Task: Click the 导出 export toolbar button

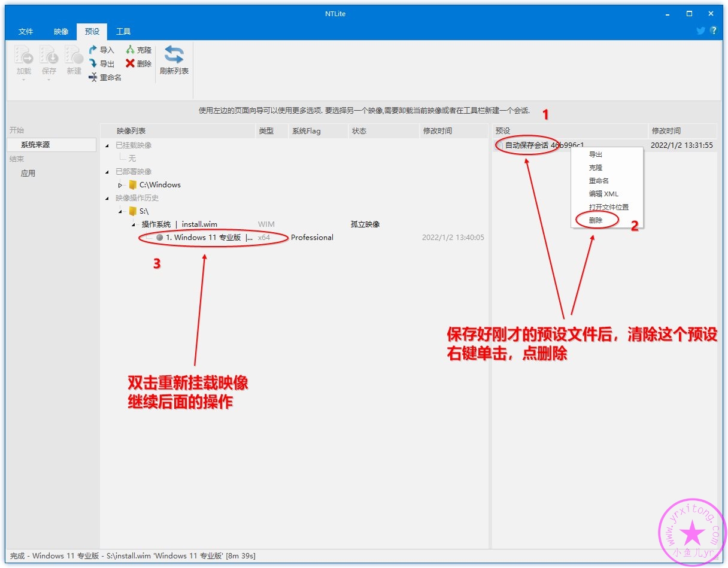Action: point(101,63)
